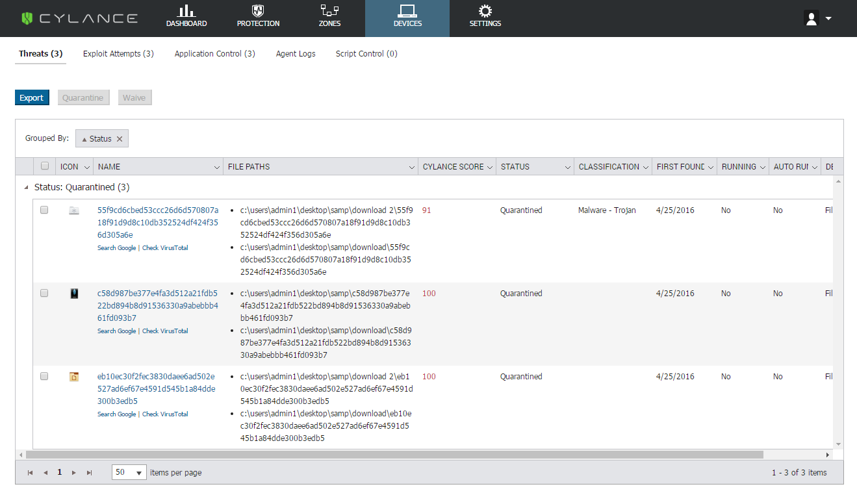Check VirusTotal for eb10ec30f2fec threat
Image resolution: width=857 pixels, height=504 pixels.
coord(165,414)
